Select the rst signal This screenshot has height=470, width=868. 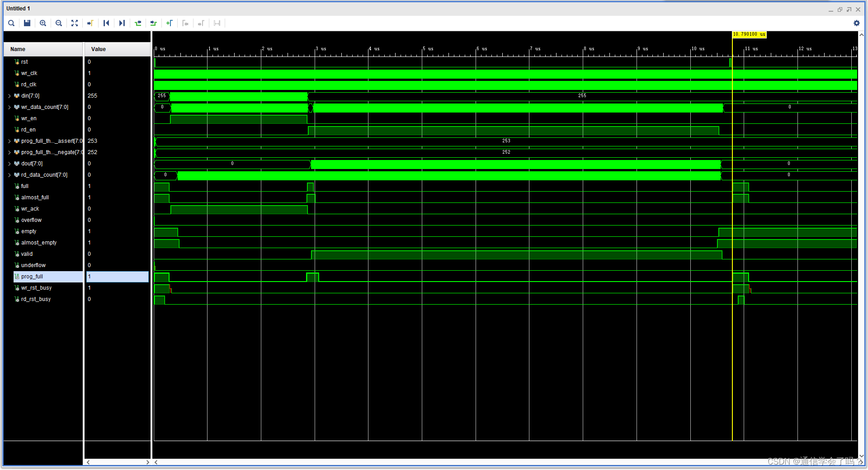24,62
